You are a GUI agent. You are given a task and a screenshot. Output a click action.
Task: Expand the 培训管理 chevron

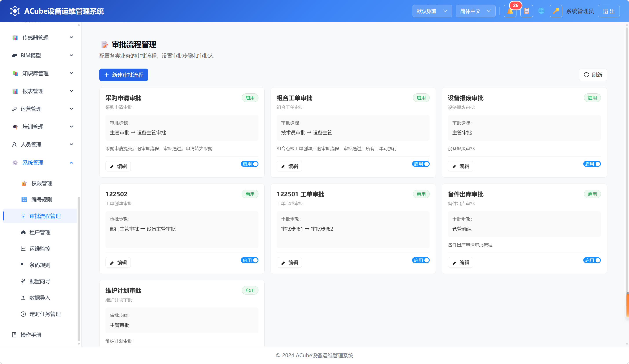click(71, 127)
